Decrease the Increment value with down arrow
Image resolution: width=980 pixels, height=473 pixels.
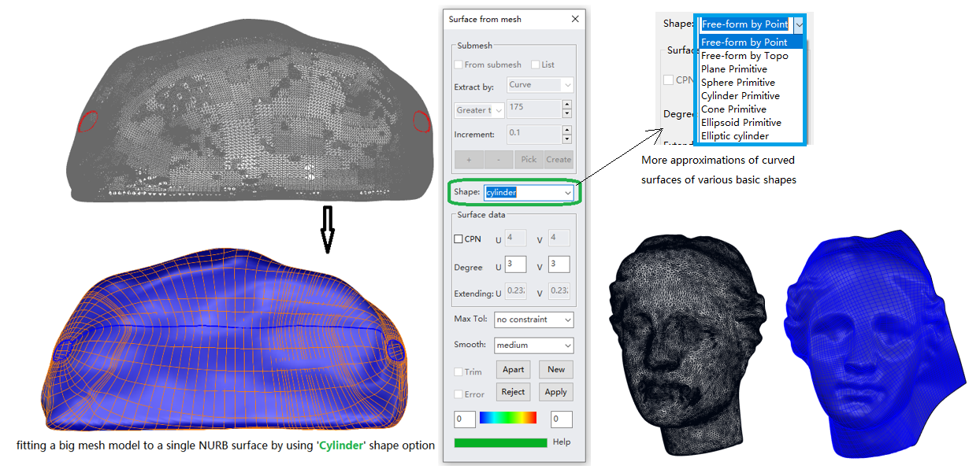coord(567,139)
